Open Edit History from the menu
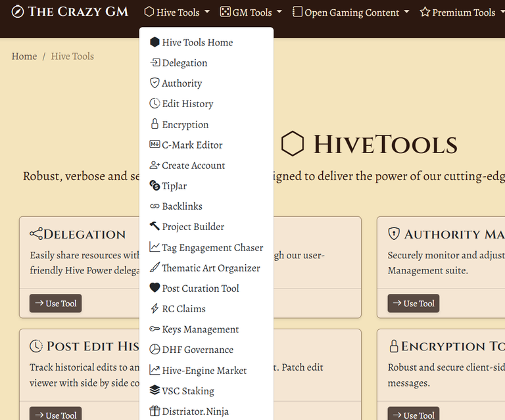Image resolution: width=505 pixels, height=420 pixels. [x=206, y=103]
